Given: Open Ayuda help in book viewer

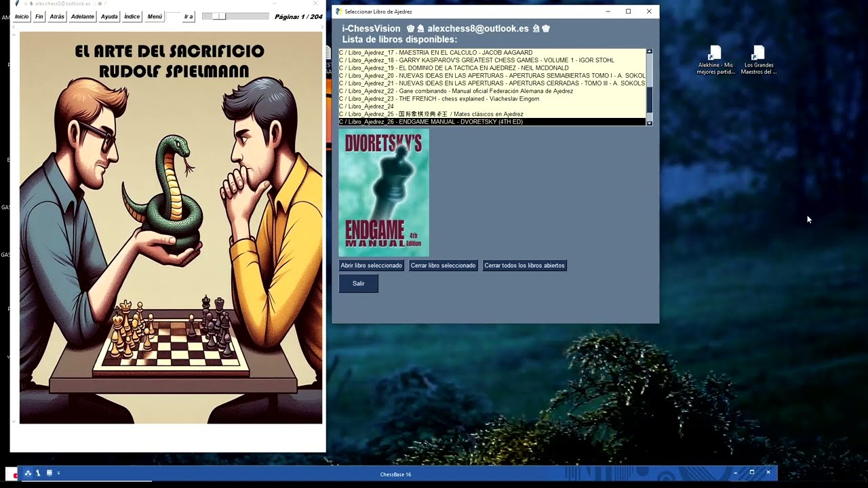Looking at the screenshot, I should [109, 16].
